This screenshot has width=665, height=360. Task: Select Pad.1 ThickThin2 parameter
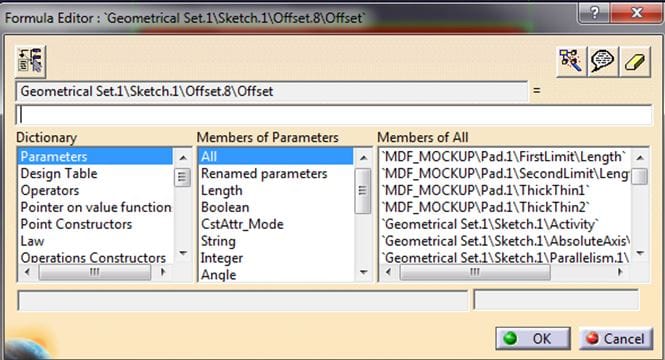[x=486, y=207]
